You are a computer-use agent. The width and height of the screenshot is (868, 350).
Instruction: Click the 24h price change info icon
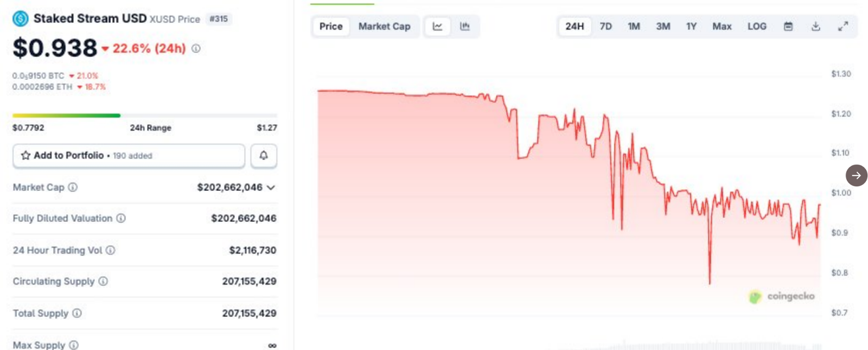[x=196, y=48]
